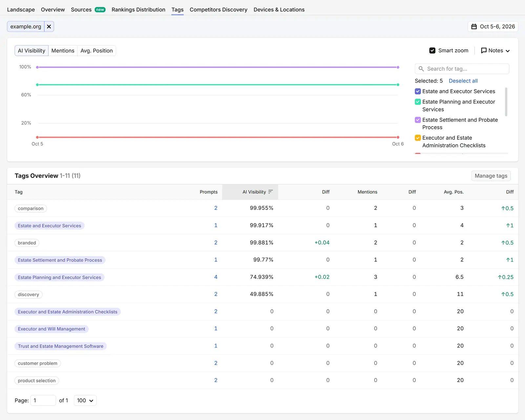525x420 pixels.
Task: Click the product selection tag chip
Action: [37, 381]
